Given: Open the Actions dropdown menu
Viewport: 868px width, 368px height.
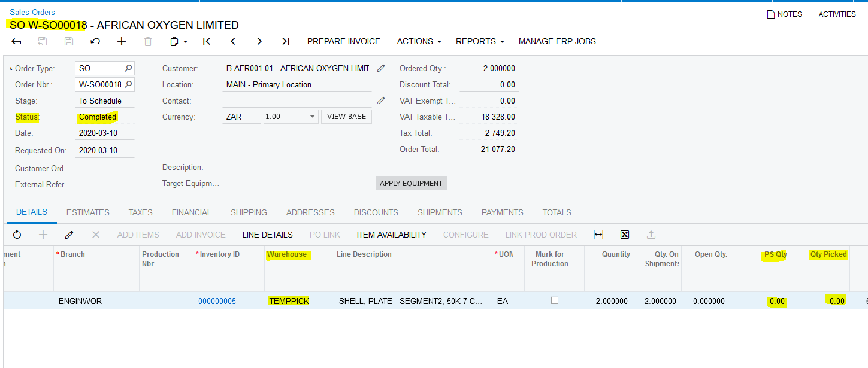Looking at the screenshot, I should 419,41.
